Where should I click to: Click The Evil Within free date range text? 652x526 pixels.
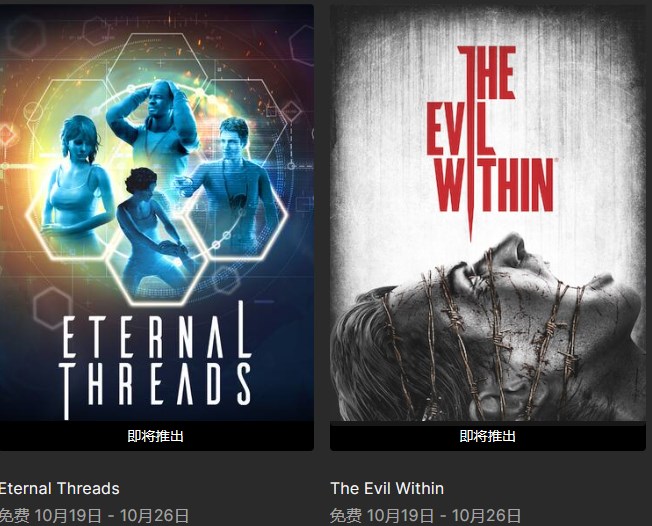425,516
